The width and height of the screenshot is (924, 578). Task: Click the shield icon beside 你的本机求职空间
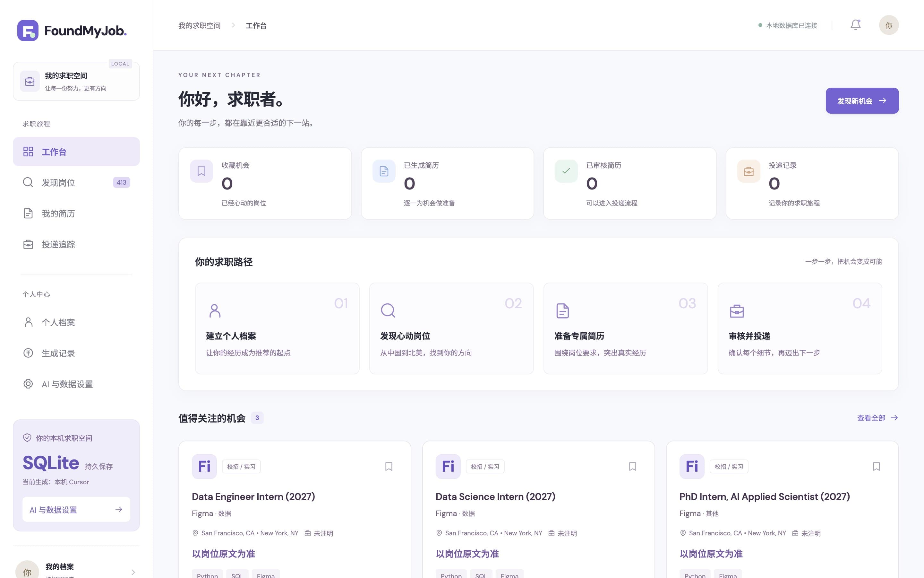[27, 438]
